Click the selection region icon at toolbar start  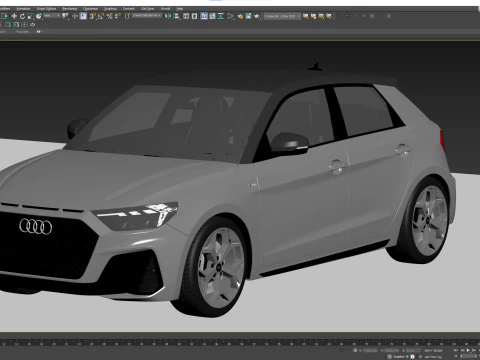point(5,16)
